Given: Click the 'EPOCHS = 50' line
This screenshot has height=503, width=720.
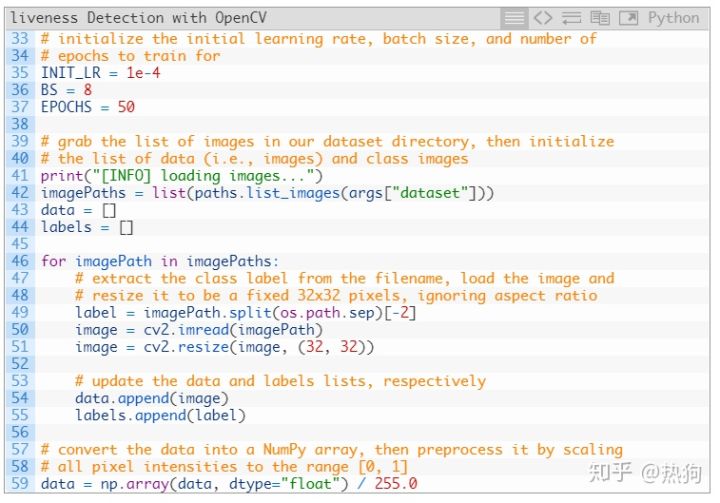Looking at the screenshot, I should pos(88,107).
